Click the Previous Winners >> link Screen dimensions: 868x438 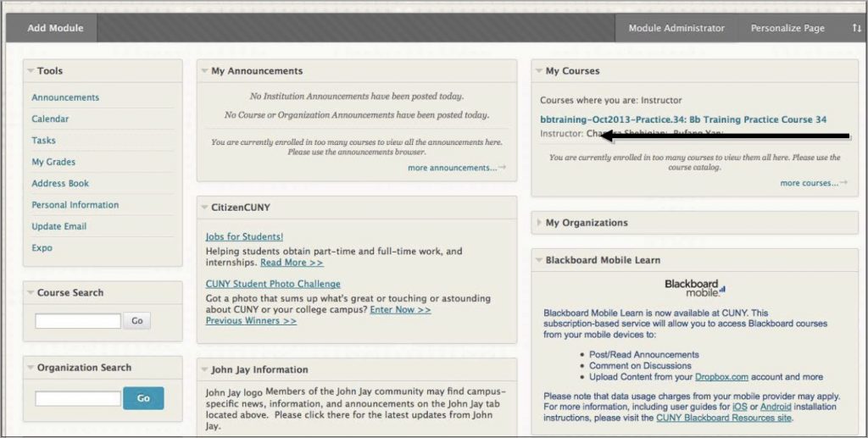251,321
